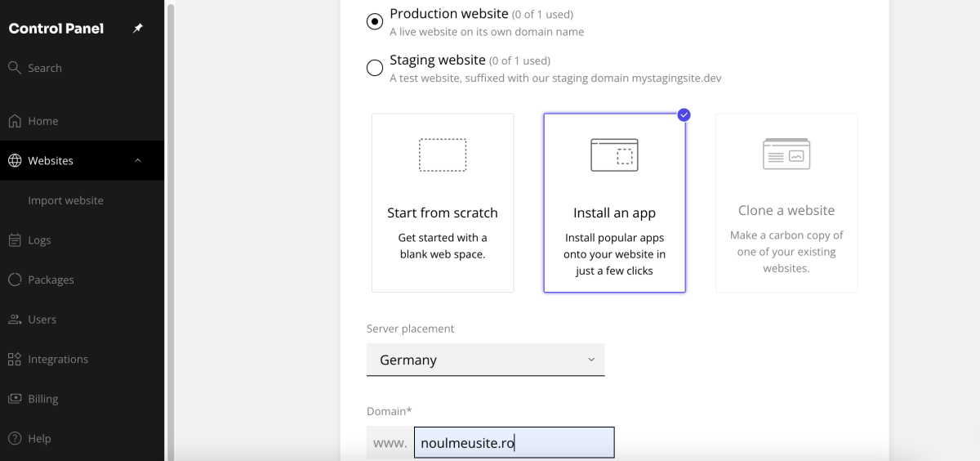980x461 pixels.
Task: Click the Packages icon in sidebar
Action: click(15, 280)
